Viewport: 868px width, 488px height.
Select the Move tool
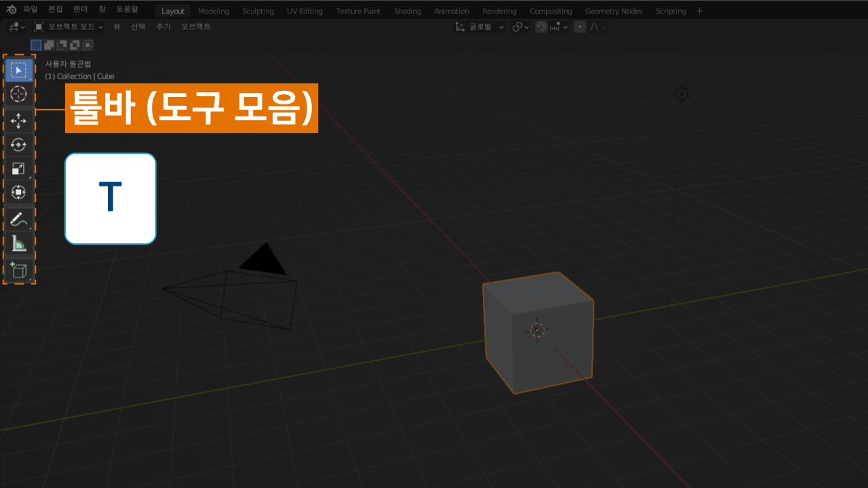pos(19,121)
